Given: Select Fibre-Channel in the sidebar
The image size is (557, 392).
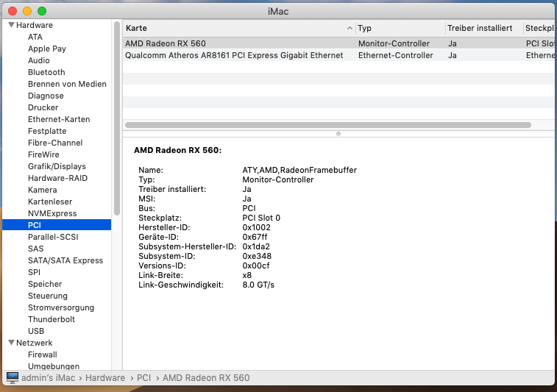Looking at the screenshot, I should pos(55,143).
